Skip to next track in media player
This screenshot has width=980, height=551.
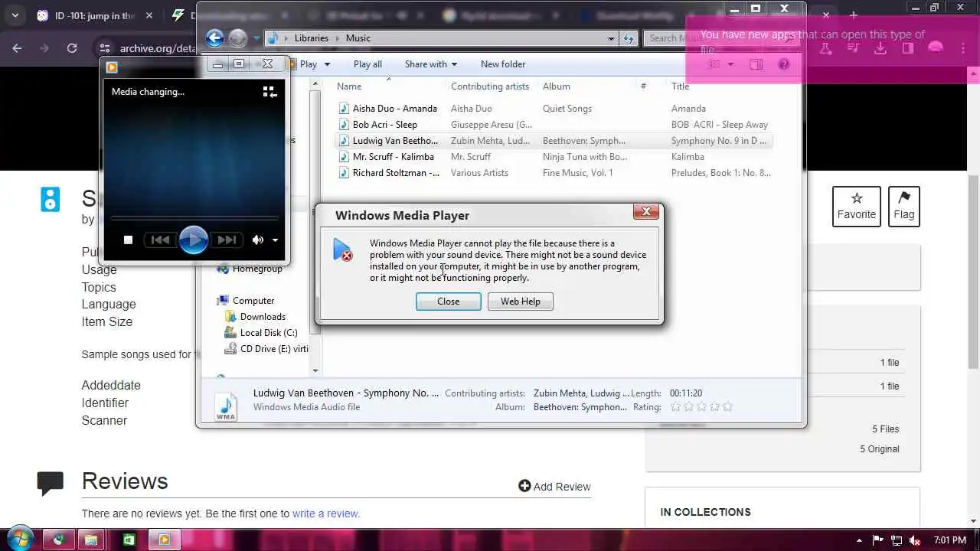point(227,240)
